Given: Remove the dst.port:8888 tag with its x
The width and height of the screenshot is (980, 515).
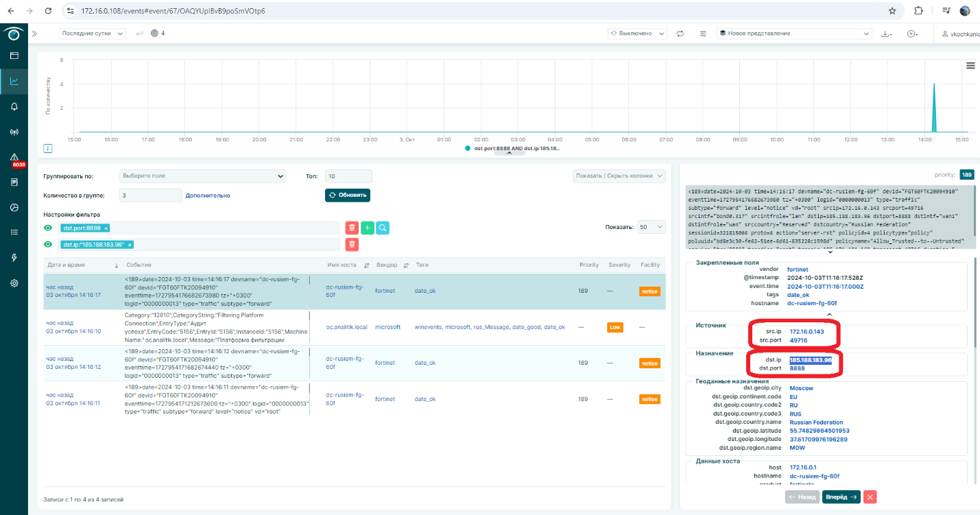Looking at the screenshot, I should coord(106,228).
